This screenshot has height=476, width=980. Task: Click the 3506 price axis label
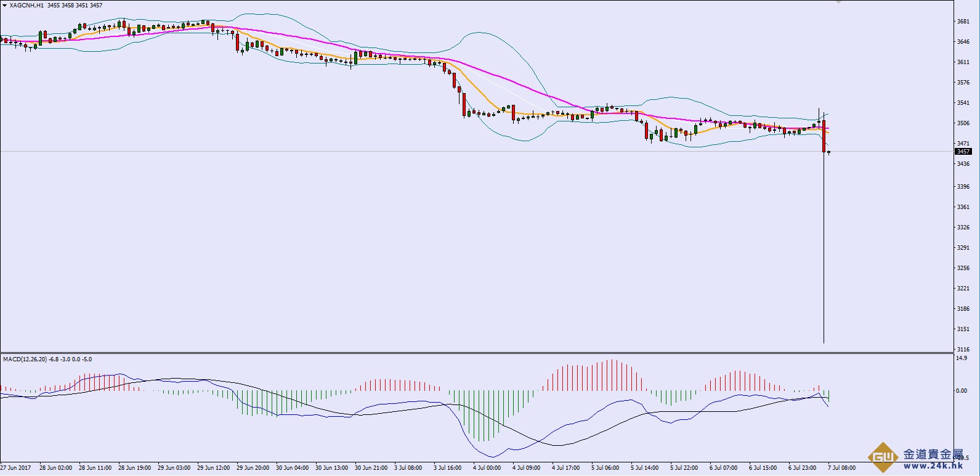pyautogui.click(x=963, y=123)
